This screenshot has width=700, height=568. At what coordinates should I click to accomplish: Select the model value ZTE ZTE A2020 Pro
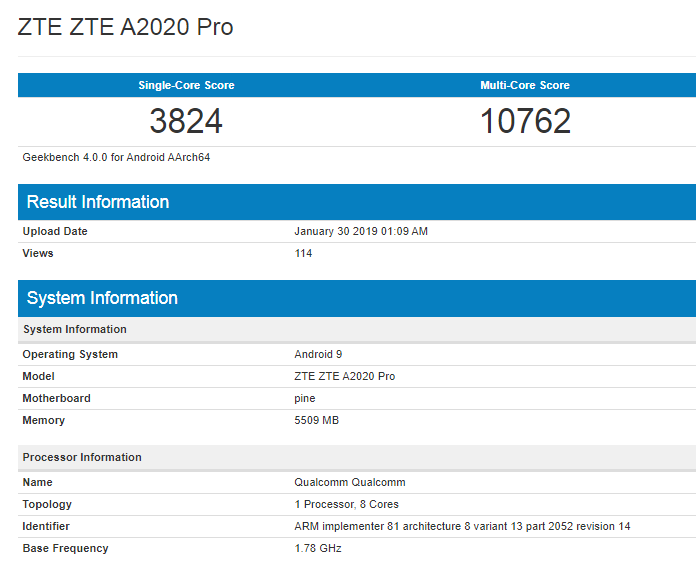click(x=345, y=376)
